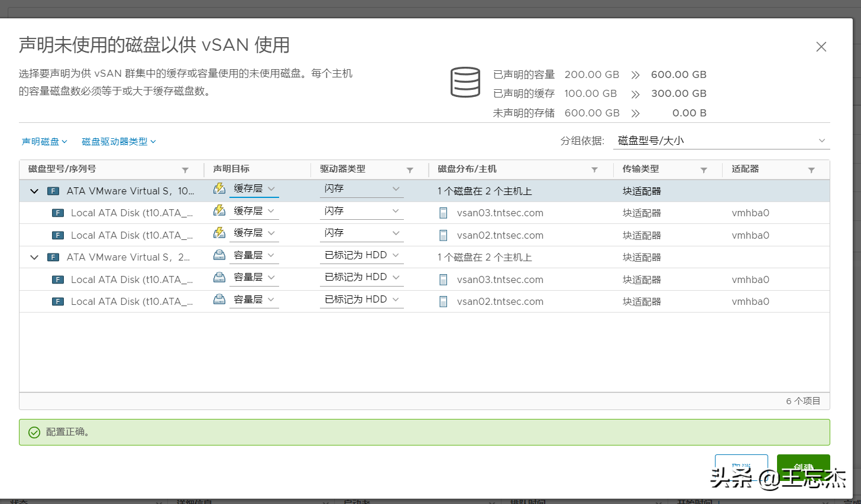Select HDD Local ATA Disk row on vsan03
The height and width of the screenshot is (504, 861).
click(424, 279)
